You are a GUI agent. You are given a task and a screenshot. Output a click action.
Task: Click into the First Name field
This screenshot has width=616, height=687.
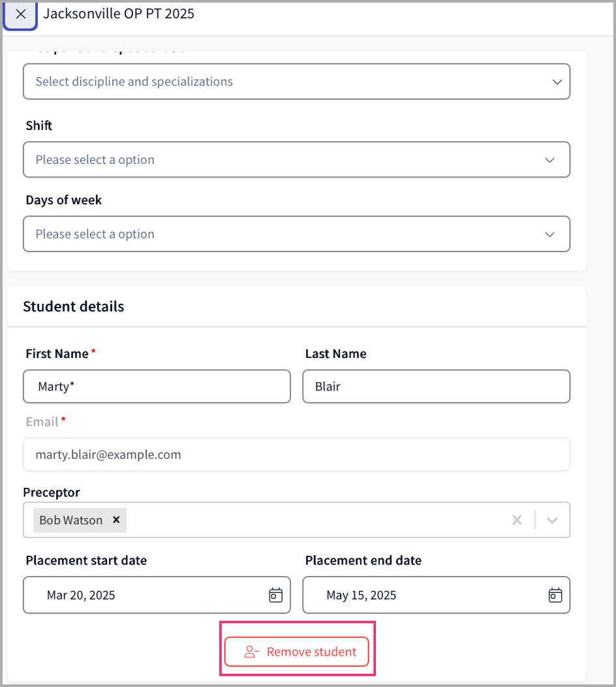pyautogui.click(x=157, y=387)
